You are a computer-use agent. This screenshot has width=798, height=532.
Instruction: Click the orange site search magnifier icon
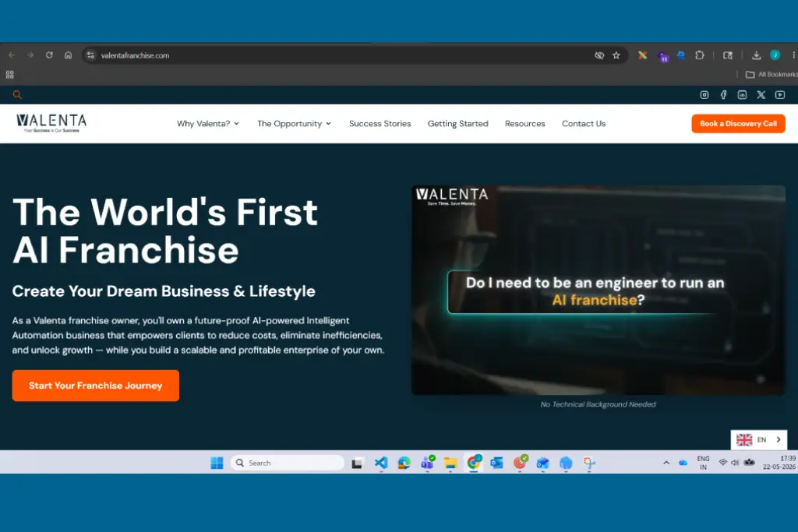tap(17, 94)
